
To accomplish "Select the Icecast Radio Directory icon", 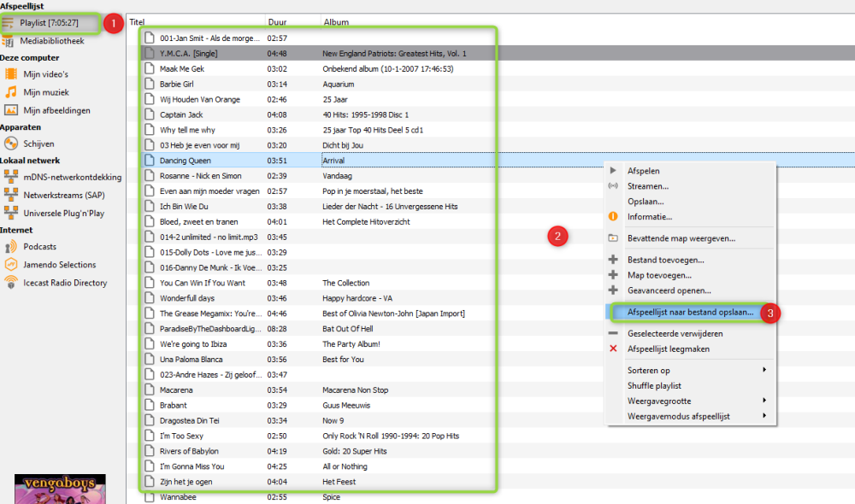I will coord(11,283).
